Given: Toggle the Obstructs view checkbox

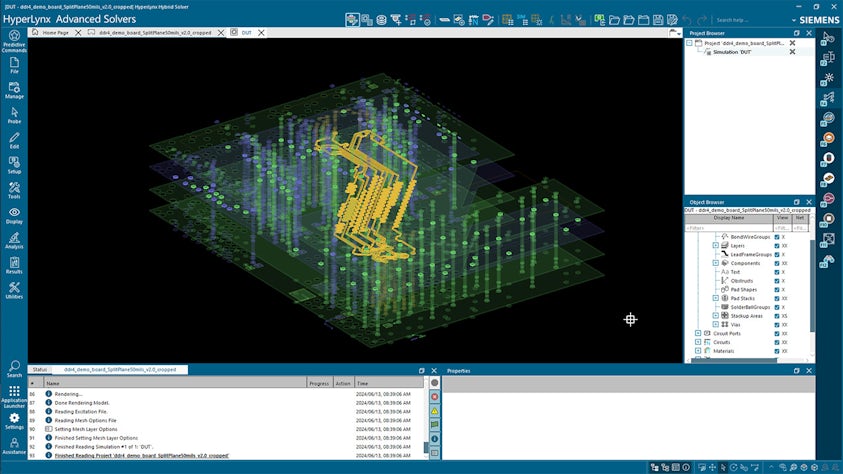Looking at the screenshot, I should pos(777,281).
